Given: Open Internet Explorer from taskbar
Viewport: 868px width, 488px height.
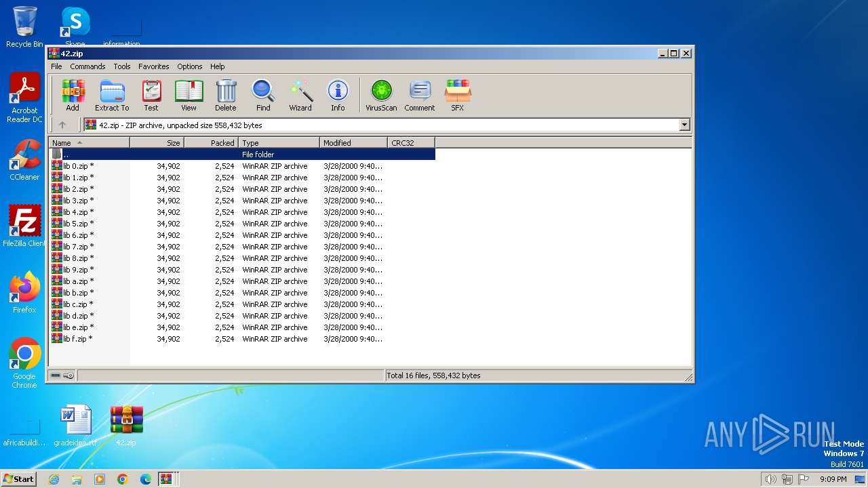Looking at the screenshot, I should coord(54,479).
